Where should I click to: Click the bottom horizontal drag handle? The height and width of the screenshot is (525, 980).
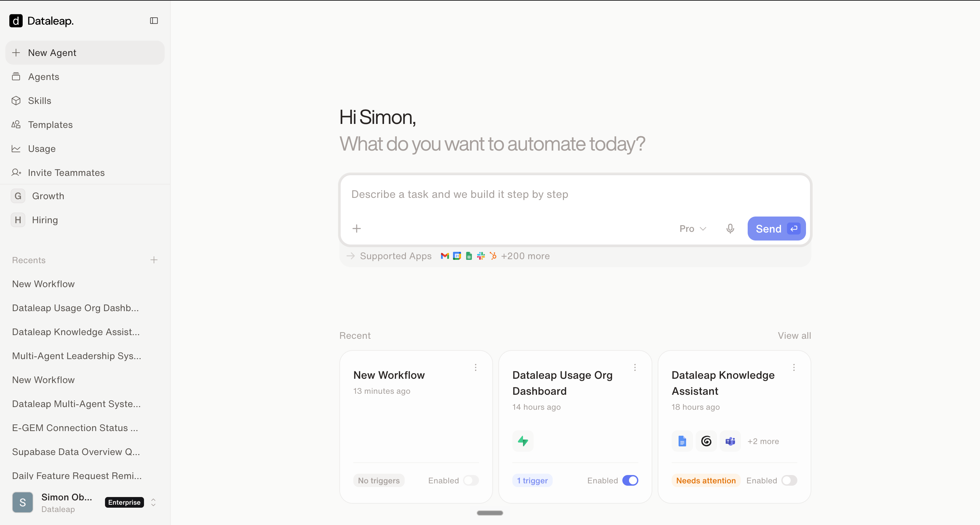click(x=490, y=513)
